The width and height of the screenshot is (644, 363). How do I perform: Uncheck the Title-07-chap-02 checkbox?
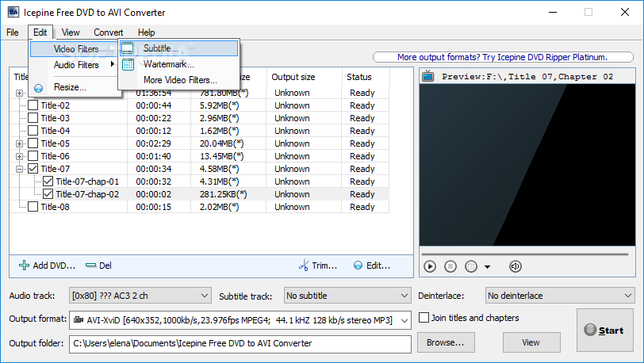[48, 194]
